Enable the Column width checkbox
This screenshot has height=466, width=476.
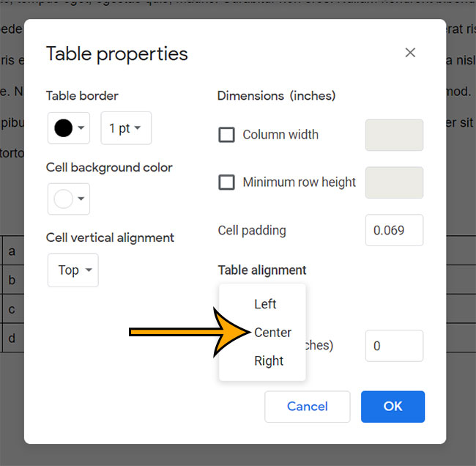tap(226, 135)
